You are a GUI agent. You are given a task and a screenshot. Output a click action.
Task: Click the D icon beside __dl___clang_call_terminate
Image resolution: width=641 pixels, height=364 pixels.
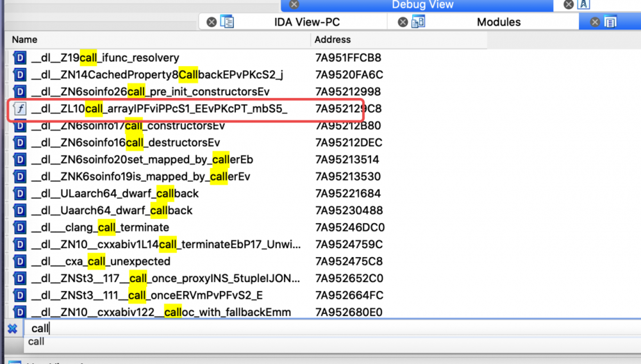point(20,227)
